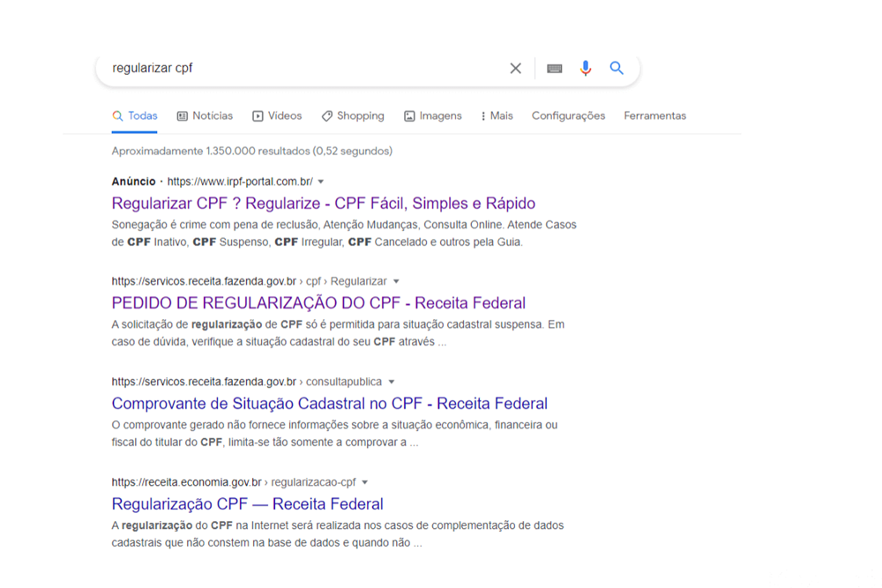Viewport: 882px width, 588px height.
Task: Open the Shopping tab
Action: 353,115
